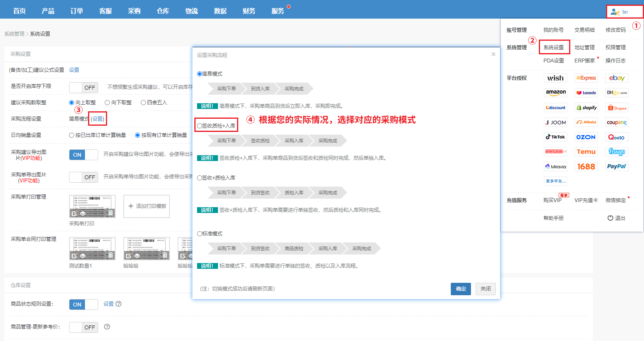Open the Lazada platform authorization
This screenshot has width=644, height=341.
click(x=586, y=93)
